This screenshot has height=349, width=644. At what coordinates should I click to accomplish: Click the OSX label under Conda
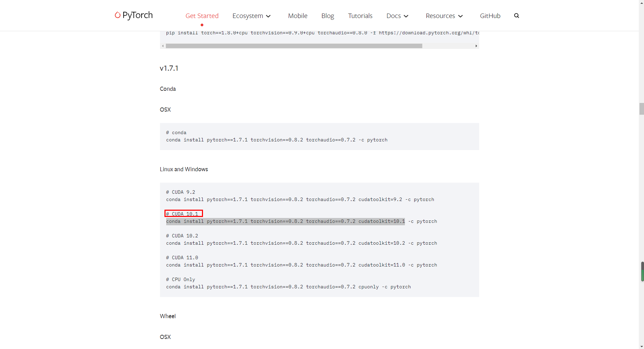click(x=165, y=110)
